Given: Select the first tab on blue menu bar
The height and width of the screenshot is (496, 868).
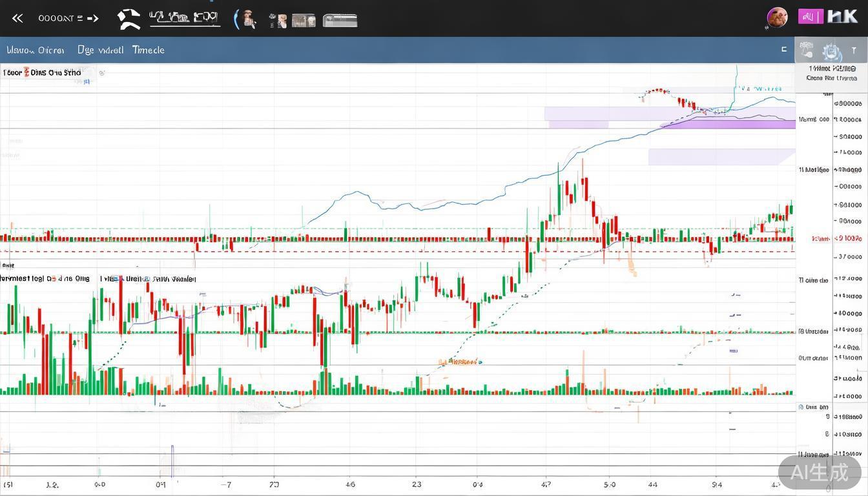Looking at the screenshot, I should click(36, 50).
